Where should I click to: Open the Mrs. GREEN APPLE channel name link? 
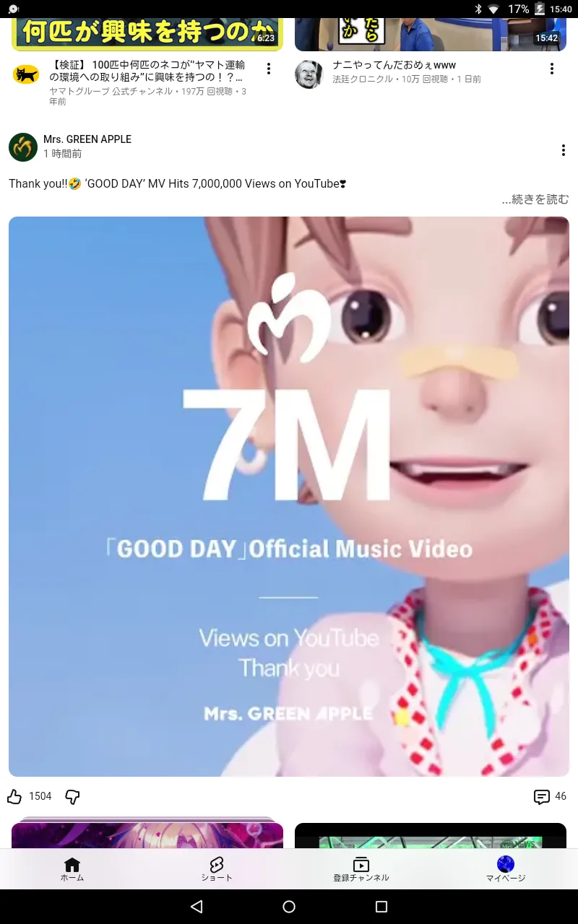click(x=87, y=139)
